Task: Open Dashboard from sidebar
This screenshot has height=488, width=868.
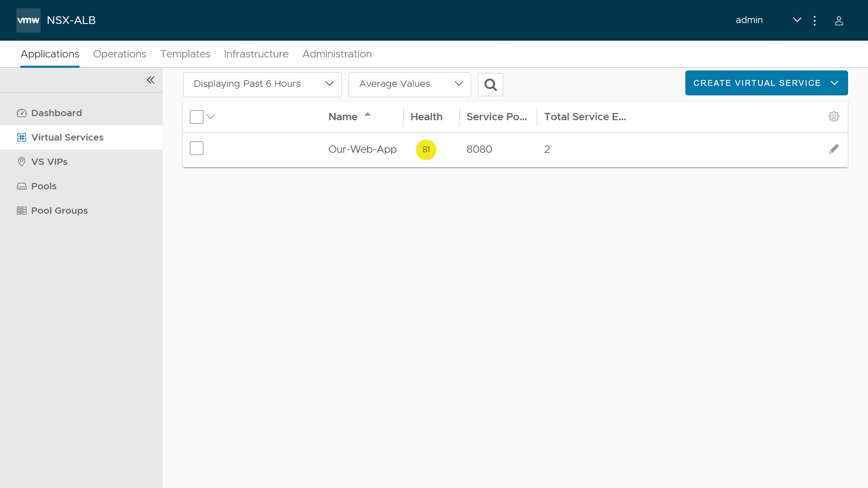Action: [56, 113]
